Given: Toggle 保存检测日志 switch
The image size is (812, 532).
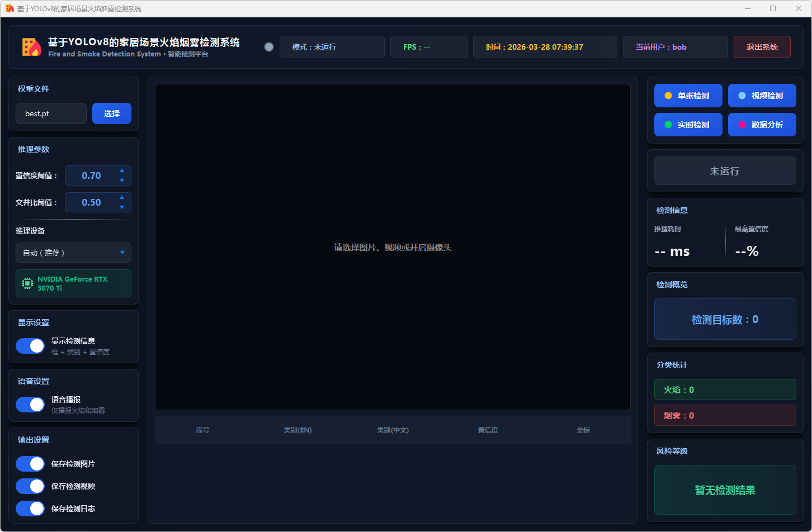Looking at the screenshot, I should coord(30,509).
